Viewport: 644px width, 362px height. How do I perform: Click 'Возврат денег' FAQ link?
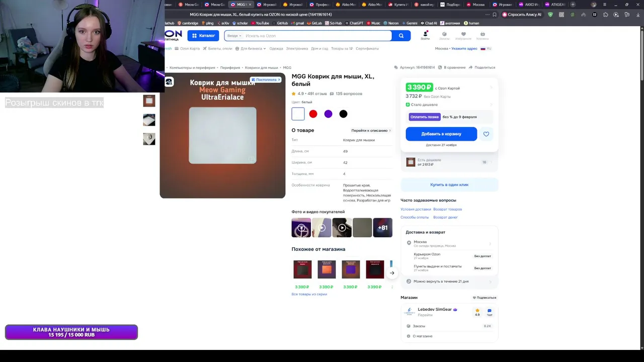(x=445, y=217)
